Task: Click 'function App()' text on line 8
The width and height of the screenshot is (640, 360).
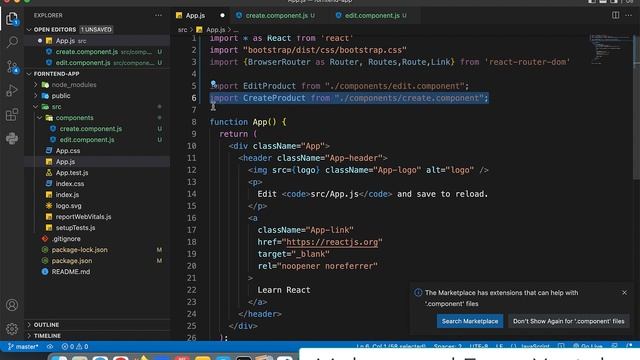Action: click(243, 122)
